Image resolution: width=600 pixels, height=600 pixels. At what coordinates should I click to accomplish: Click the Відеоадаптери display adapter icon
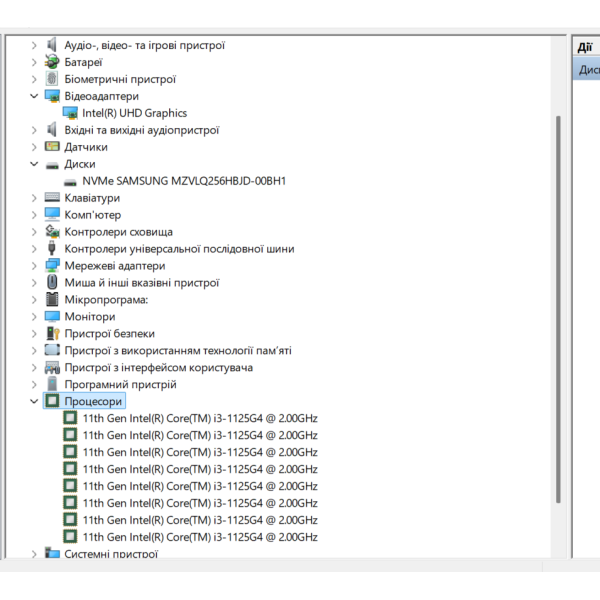[52, 96]
